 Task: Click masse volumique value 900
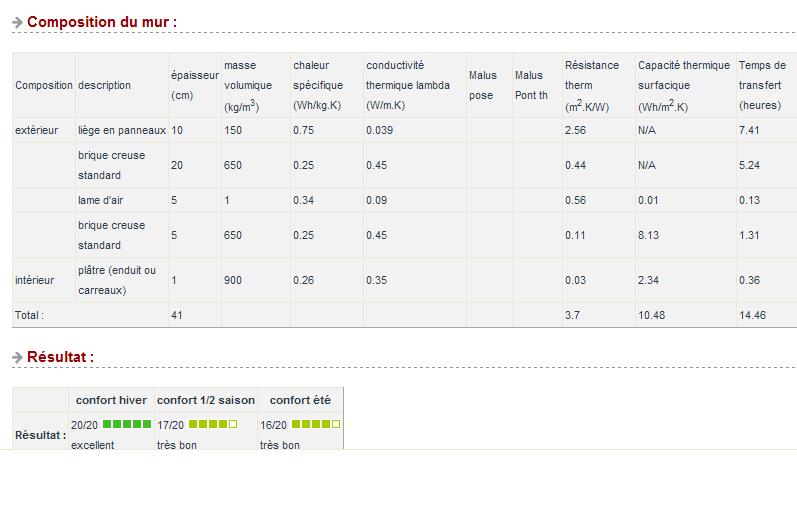[x=233, y=280]
